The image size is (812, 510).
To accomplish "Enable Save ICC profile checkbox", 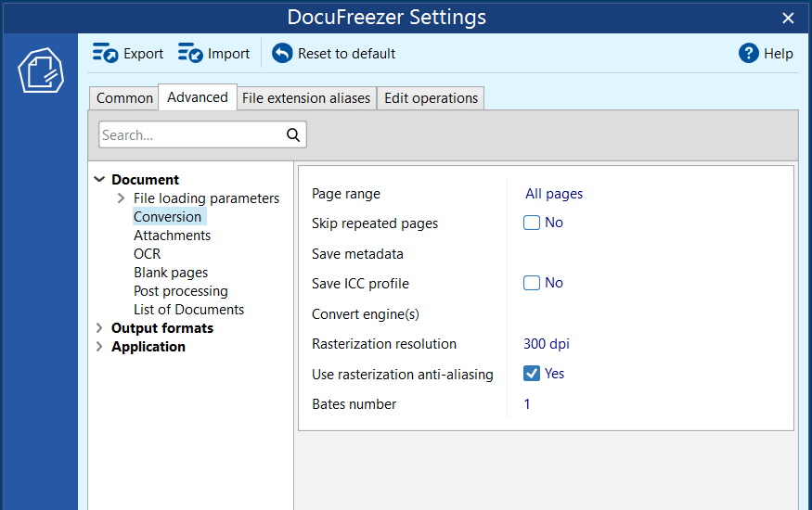I will (532, 283).
